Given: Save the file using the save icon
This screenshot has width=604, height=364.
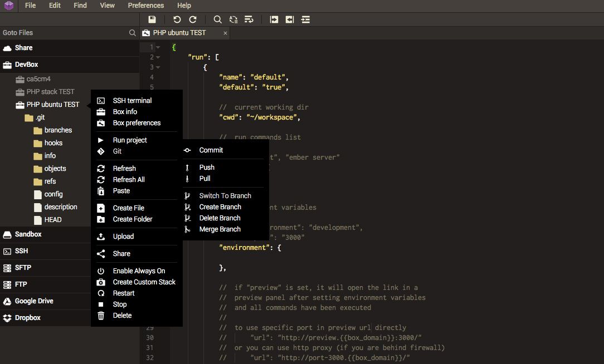Looking at the screenshot, I should coord(152,19).
